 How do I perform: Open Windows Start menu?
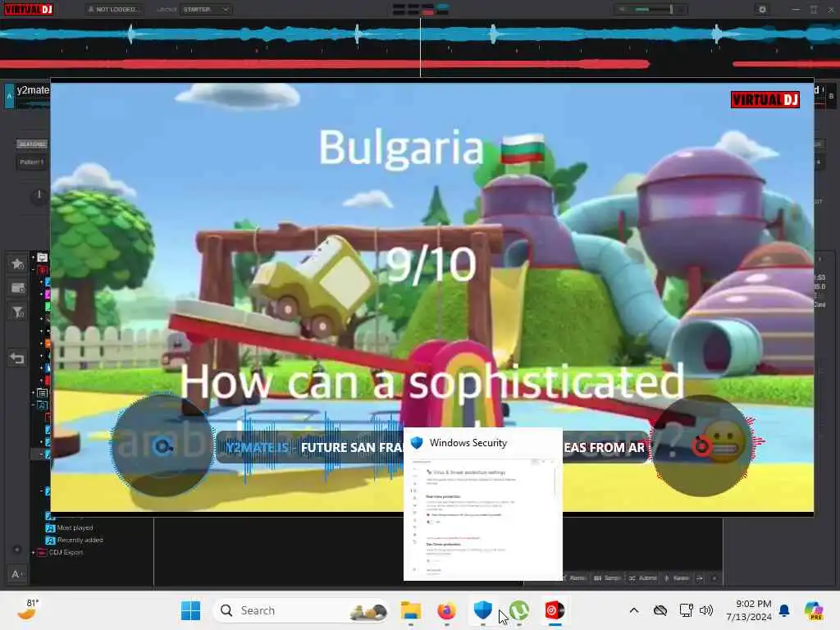click(x=190, y=610)
